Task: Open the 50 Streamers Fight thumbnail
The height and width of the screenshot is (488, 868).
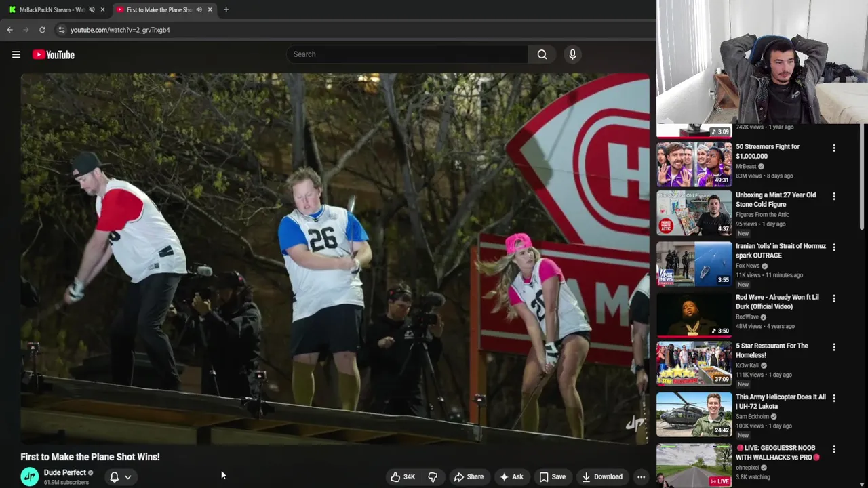Action: pos(694,163)
